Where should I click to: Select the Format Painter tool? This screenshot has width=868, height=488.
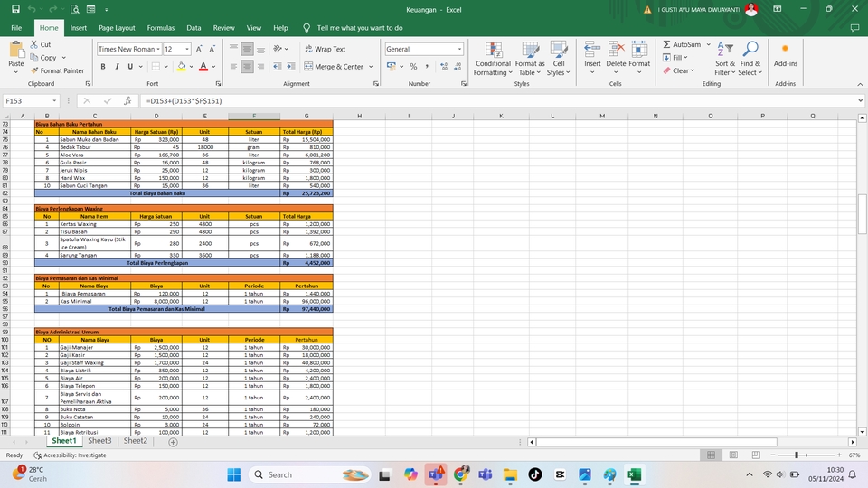(x=57, y=70)
